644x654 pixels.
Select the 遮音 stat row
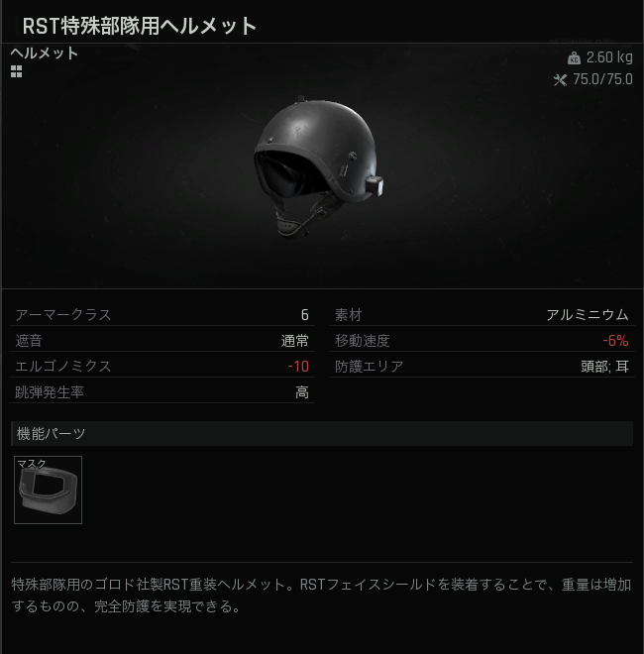coord(161,340)
